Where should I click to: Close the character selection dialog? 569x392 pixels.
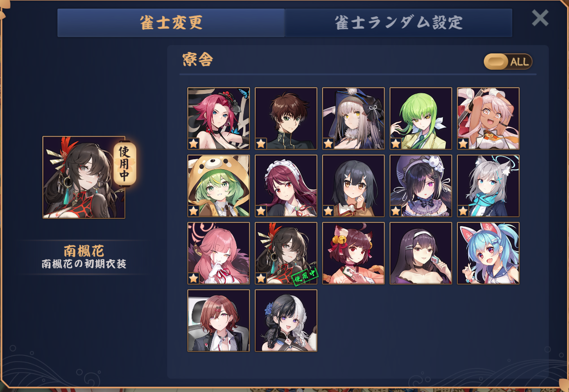[540, 18]
